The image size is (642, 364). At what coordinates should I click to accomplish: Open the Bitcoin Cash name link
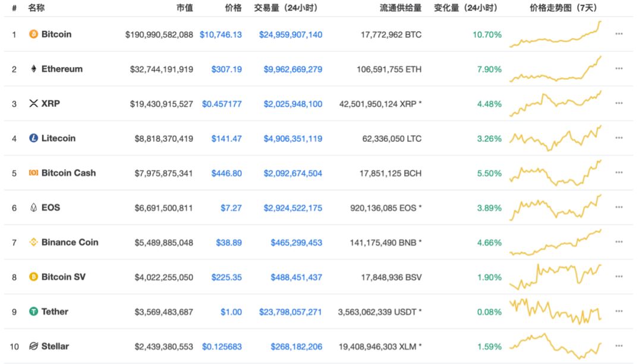(x=68, y=173)
